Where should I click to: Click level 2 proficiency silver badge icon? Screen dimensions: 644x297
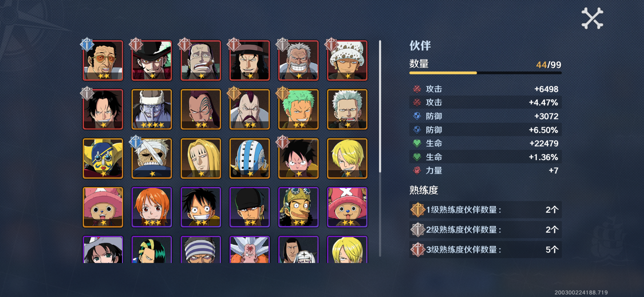click(417, 229)
